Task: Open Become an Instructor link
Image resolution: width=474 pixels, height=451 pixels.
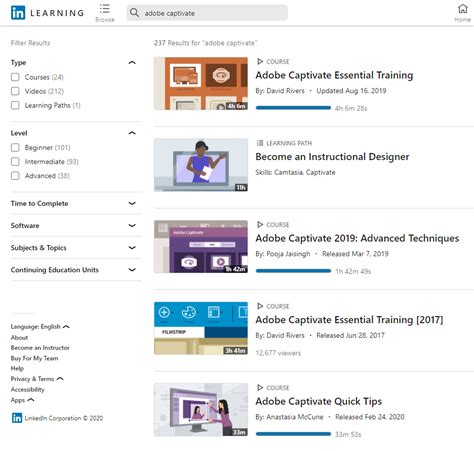Action: click(40, 348)
